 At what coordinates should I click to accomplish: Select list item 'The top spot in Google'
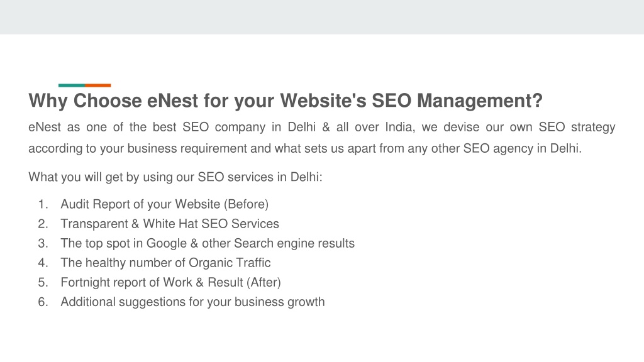[208, 243]
